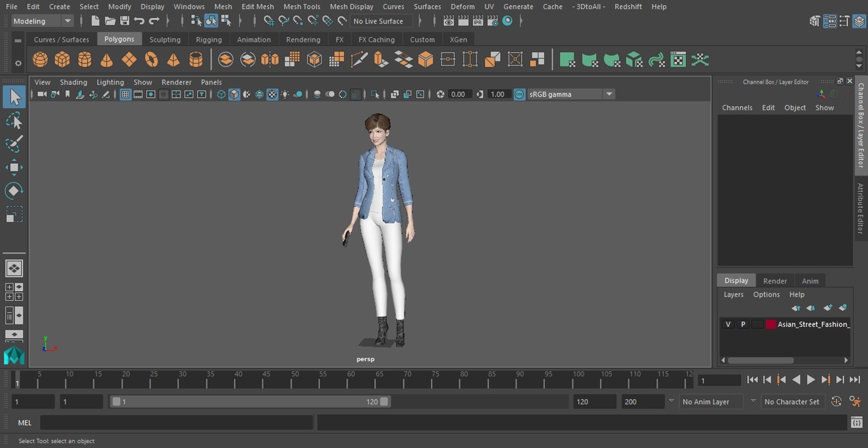Click the Multi-Cut knife shelf icon
Screen dimensions: 868x448
click(359, 60)
